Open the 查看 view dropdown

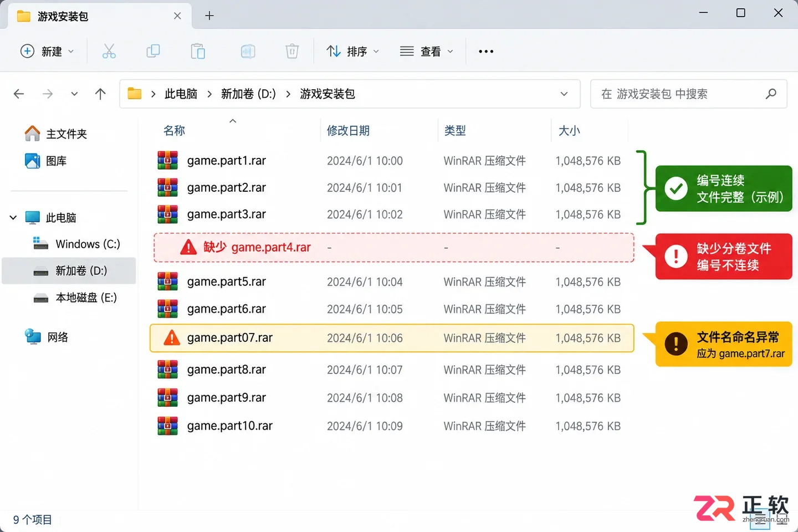(427, 52)
